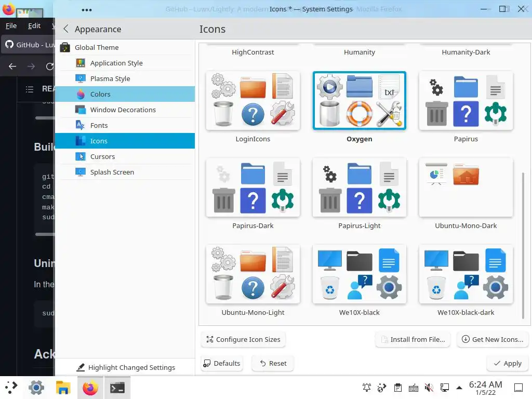
Task: Click the Window Decorations sidebar icon
Action: point(81,110)
